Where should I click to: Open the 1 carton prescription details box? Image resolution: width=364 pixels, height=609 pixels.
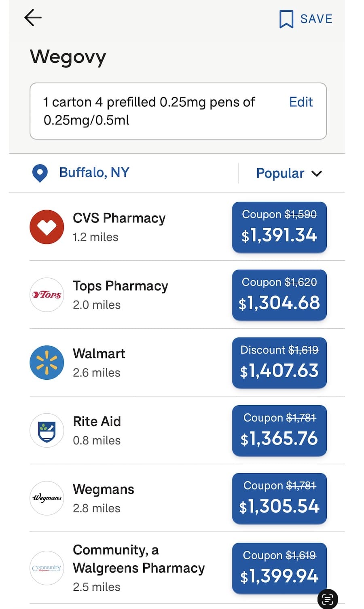pyautogui.click(x=154, y=111)
